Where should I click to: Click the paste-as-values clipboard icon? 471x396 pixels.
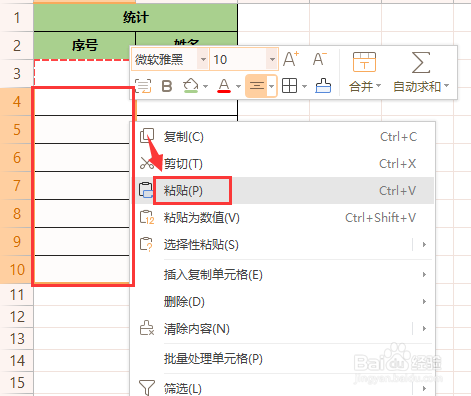(x=147, y=217)
